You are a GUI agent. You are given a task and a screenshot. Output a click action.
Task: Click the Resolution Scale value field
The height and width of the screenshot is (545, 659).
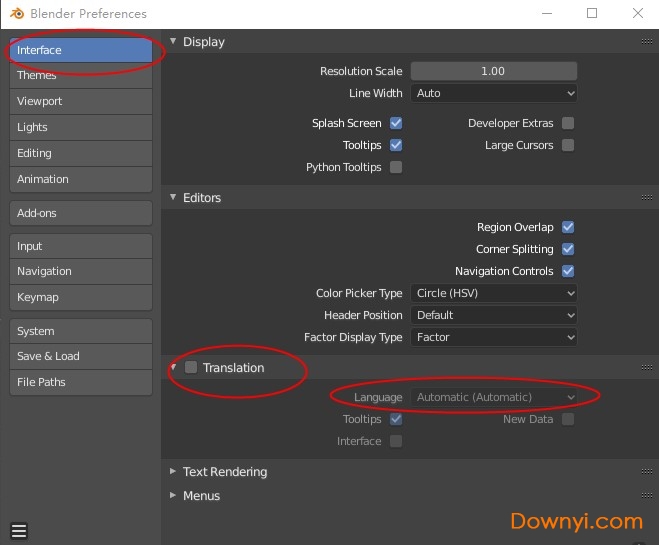click(x=494, y=71)
